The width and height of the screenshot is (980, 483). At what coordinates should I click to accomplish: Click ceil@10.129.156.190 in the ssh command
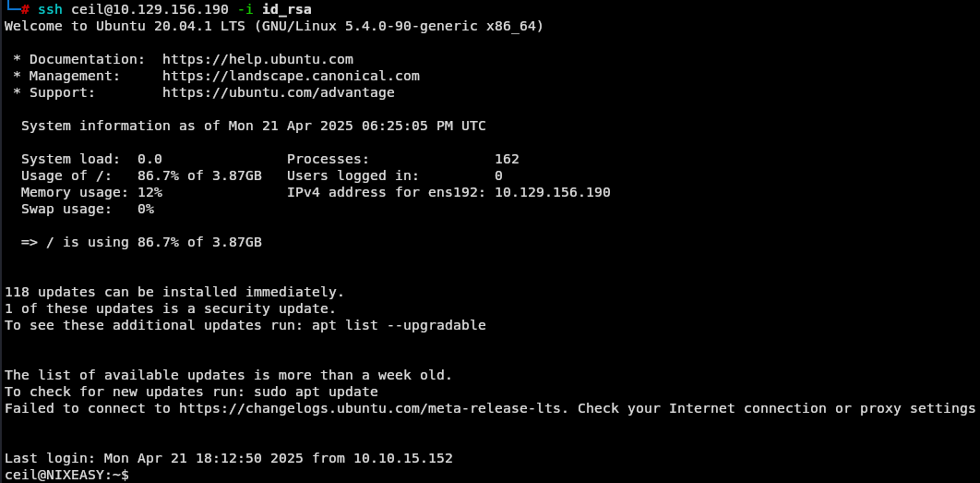[150, 10]
